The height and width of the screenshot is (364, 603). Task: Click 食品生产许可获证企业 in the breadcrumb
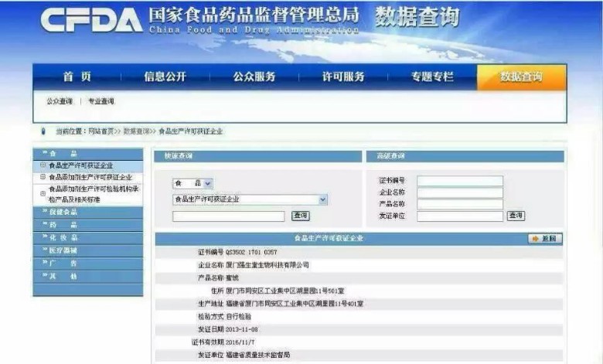pyautogui.click(x=190, y=131)
